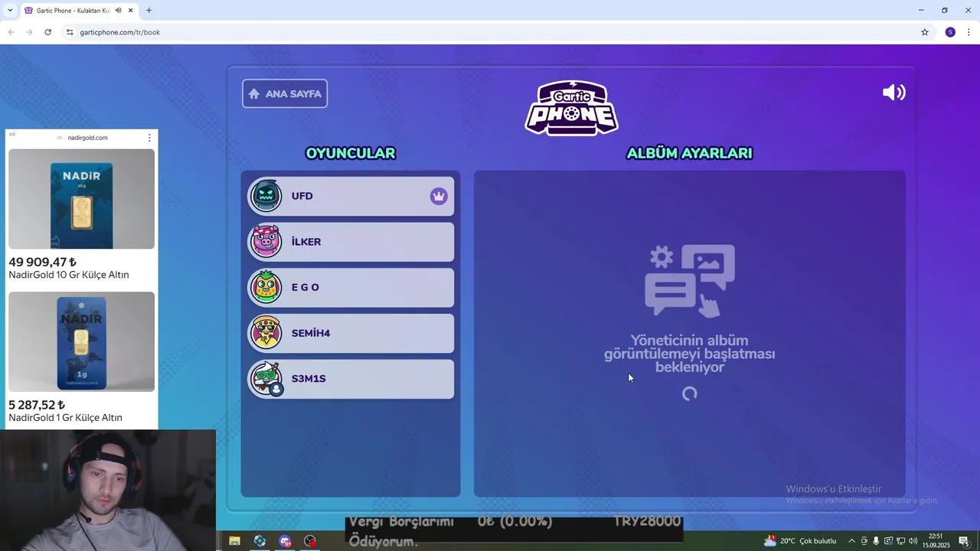This screenshot has height=551, width=980.
Task: Open the NadirGold 10 Gr ad image
Action: [x=81, y=199]
